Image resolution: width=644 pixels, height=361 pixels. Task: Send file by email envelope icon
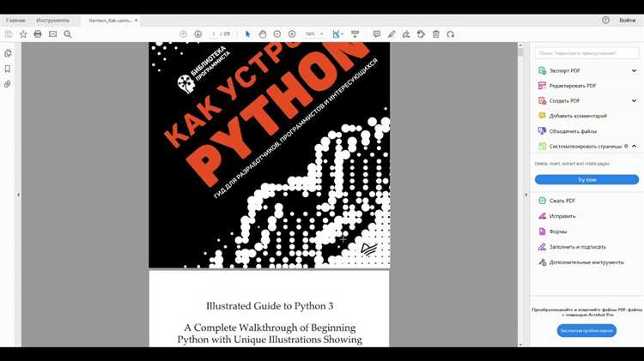coord(52,34)
